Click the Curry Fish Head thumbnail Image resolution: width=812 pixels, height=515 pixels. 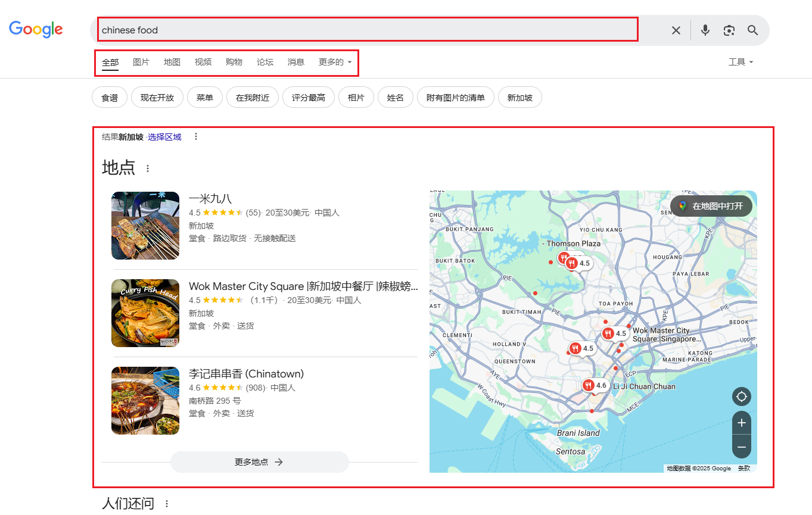coord(145,313)
